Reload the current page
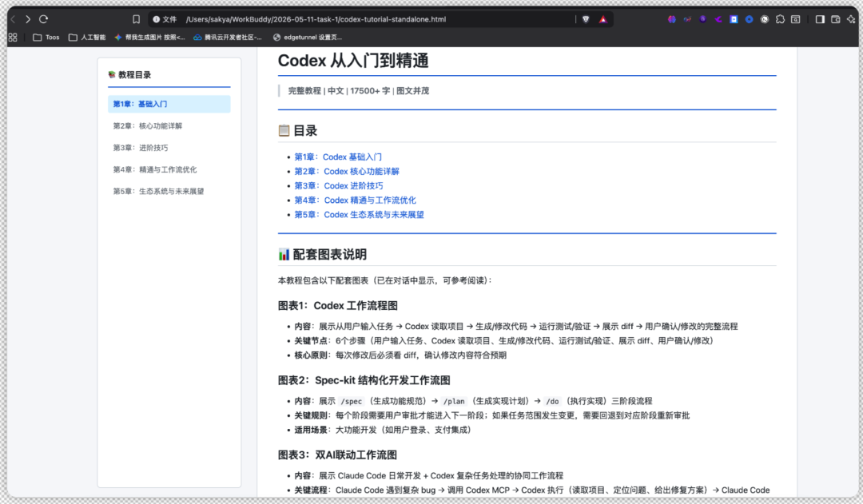 (43, 19)
